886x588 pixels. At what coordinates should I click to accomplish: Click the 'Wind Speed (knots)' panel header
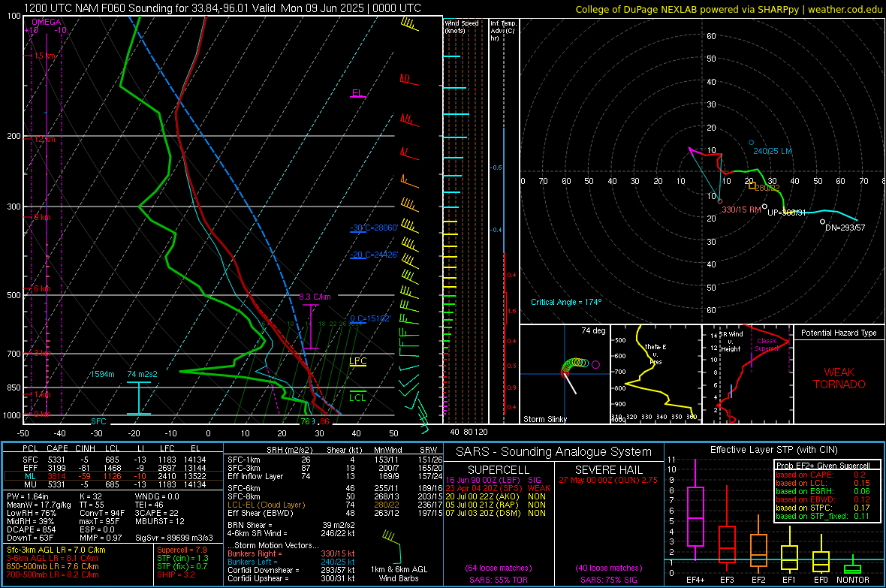[x=462, y=26]
